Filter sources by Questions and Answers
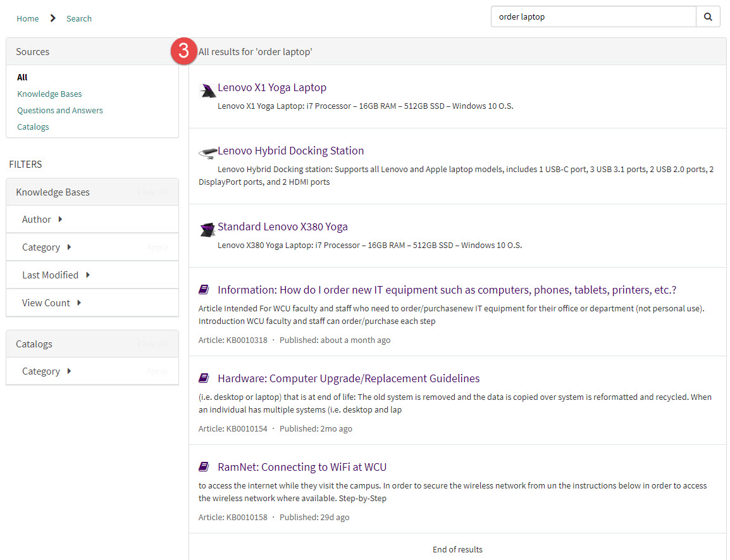 tap(60, 110)
